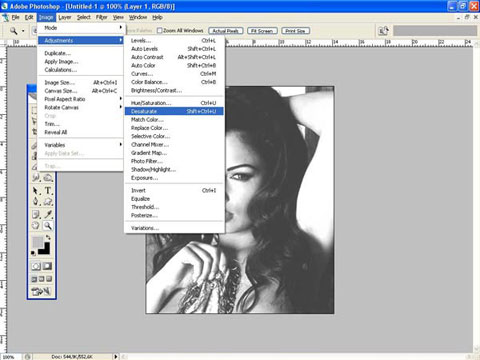This screenshot has width=480, height=360.
Task: Open the Filter menu
Action: tap(102, 17)
